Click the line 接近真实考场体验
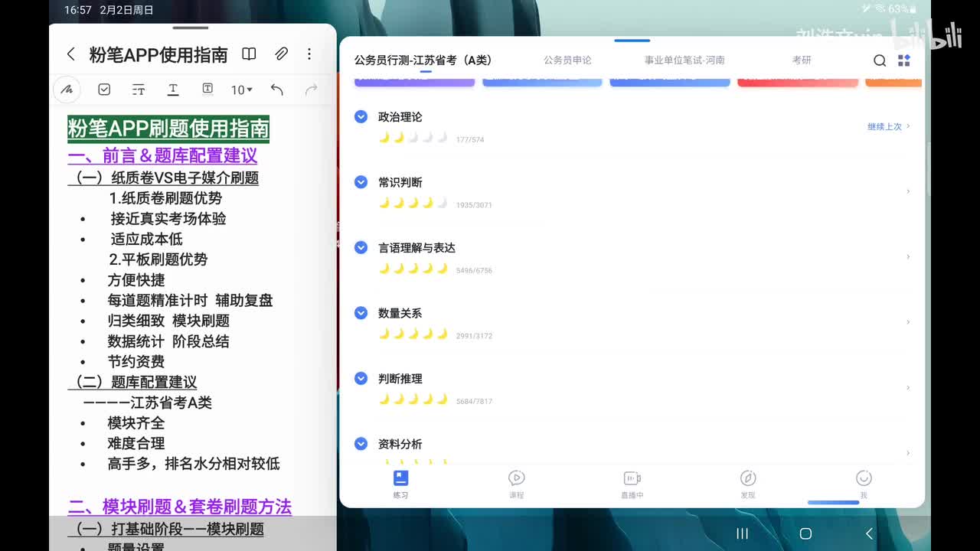Viewport: 980px width, 551px height. pyautogui.click(x=168, y=218)
